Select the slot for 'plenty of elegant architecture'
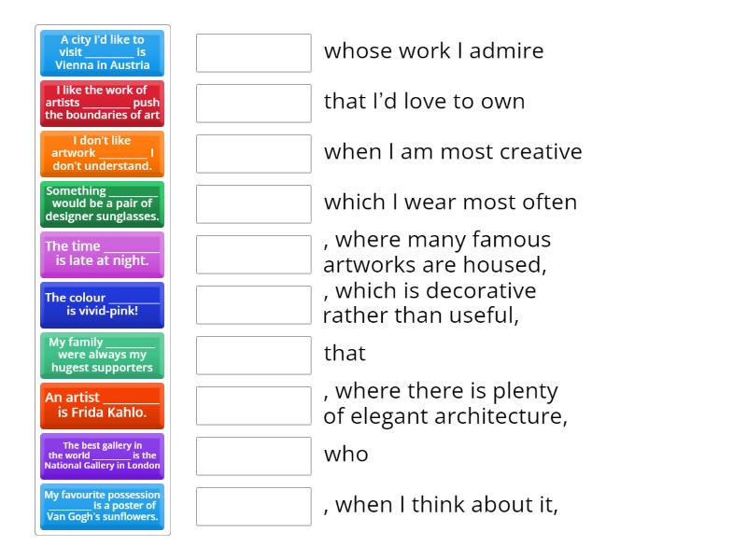Viewport: 747px width, 560px height. point(254,406)
